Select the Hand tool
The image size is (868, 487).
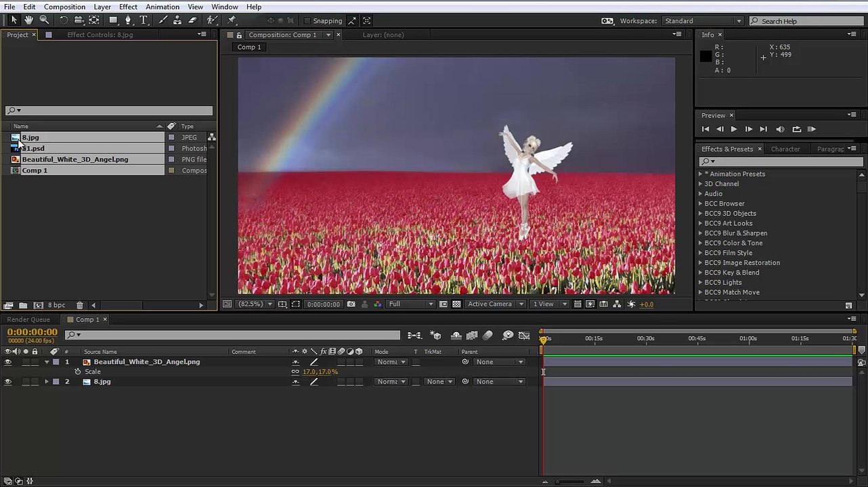tap(28, 20)
